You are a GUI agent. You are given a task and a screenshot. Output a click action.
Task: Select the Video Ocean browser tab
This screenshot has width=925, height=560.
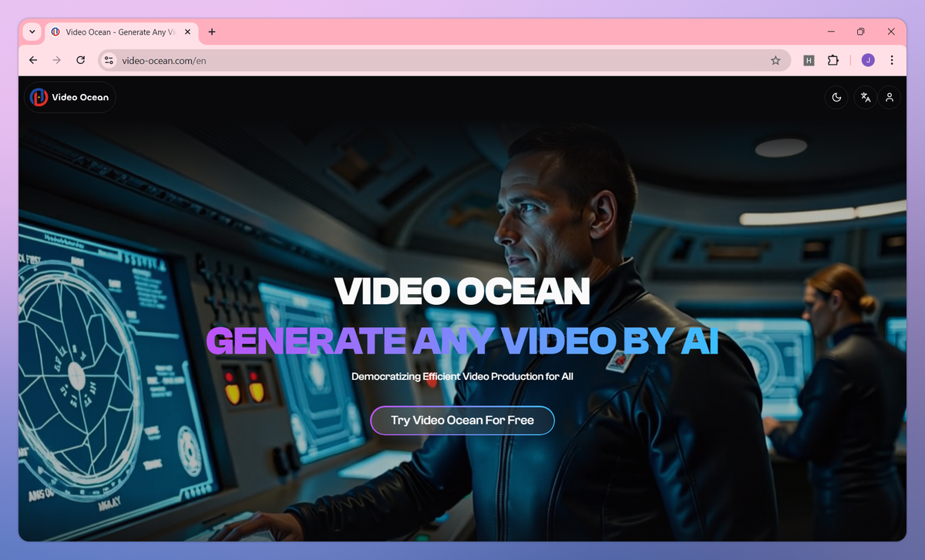point(122,32)
